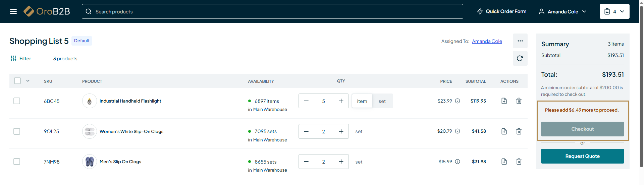
Task: Click the refresh shopping list icon
Action: coord(520,58)
